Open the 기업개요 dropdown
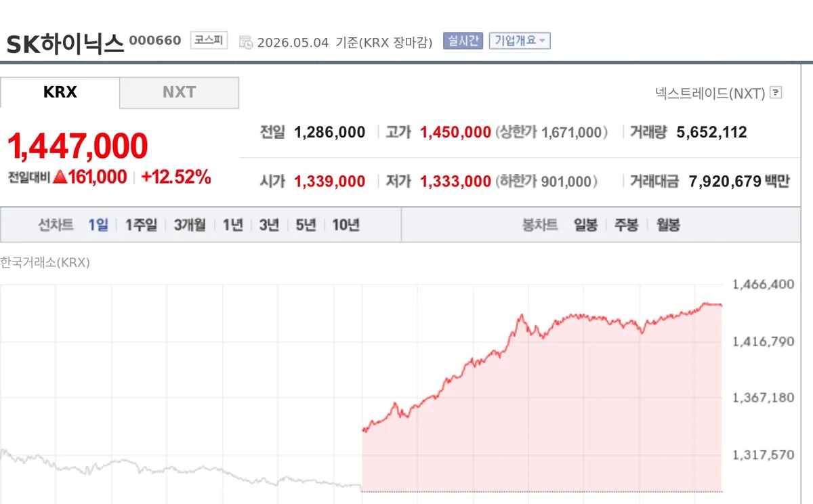813x504 pixels. [520, 41]
